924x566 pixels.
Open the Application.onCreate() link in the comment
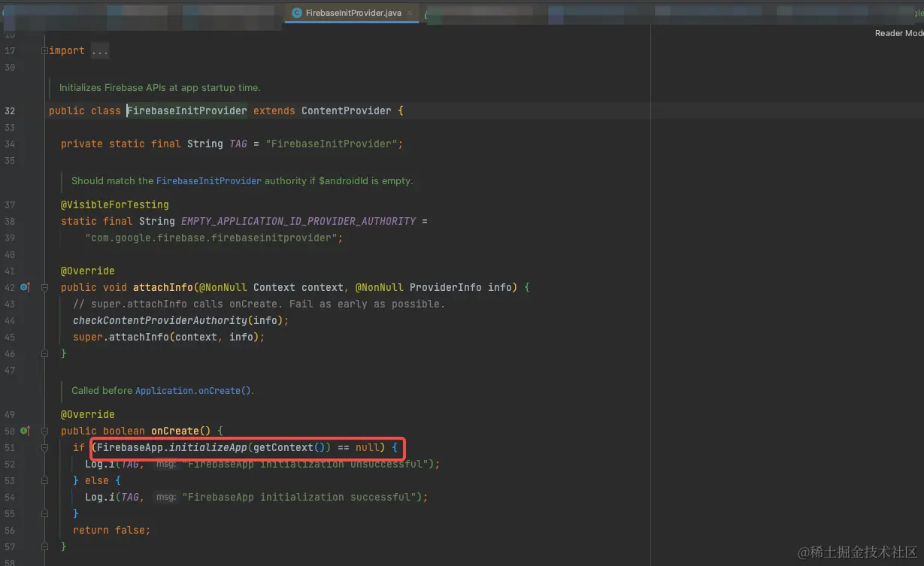pos(192,390)
